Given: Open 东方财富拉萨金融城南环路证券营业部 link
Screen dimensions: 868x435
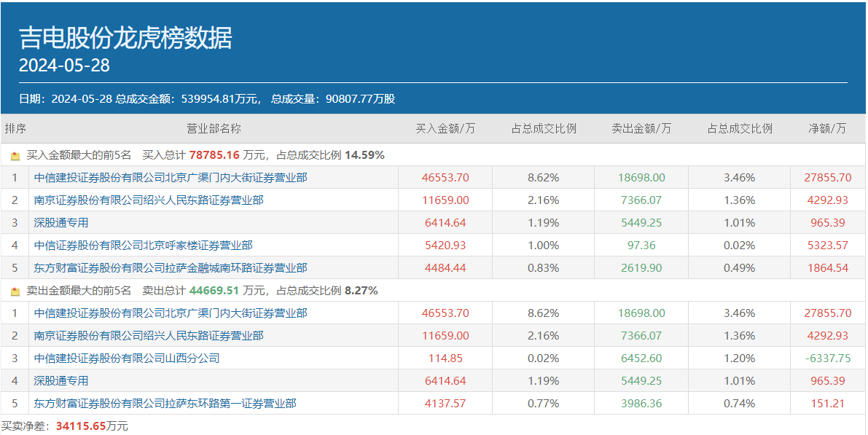Looking at the screenshot, I should click(x=171, y=268).
